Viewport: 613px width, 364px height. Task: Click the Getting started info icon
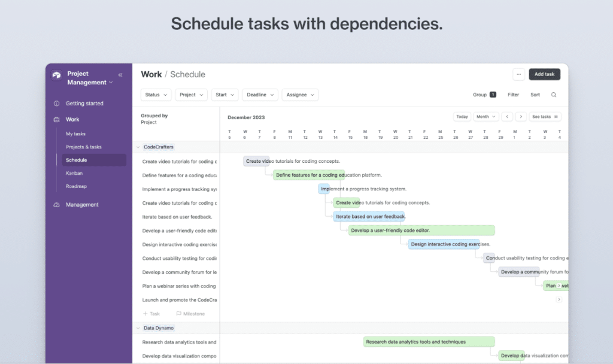57,104
